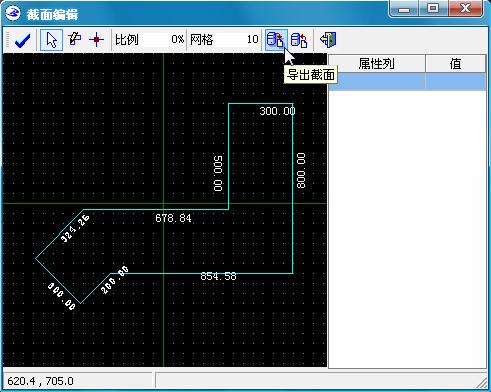Screen dimensions: 491x392
Task: Click the 值 column header
Action: 455,64
